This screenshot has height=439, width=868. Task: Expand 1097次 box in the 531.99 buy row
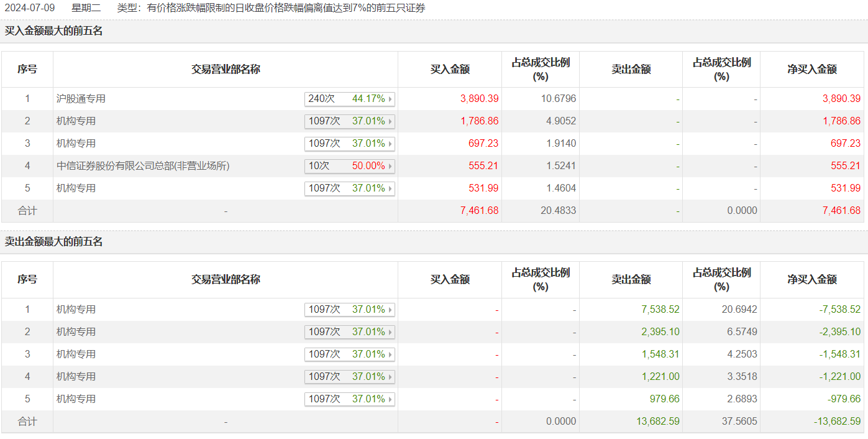point(350,188)
